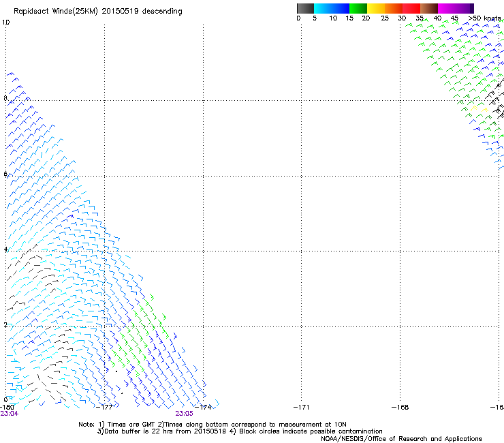Click the purple timestamp '23:04'
The image size is (504, 443).
tap(10, 414)
